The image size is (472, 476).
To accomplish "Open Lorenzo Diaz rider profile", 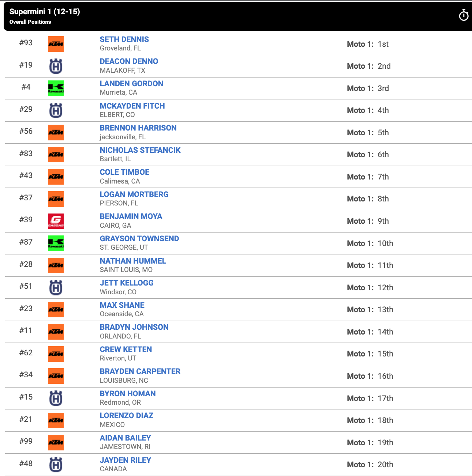I will 126,416.
